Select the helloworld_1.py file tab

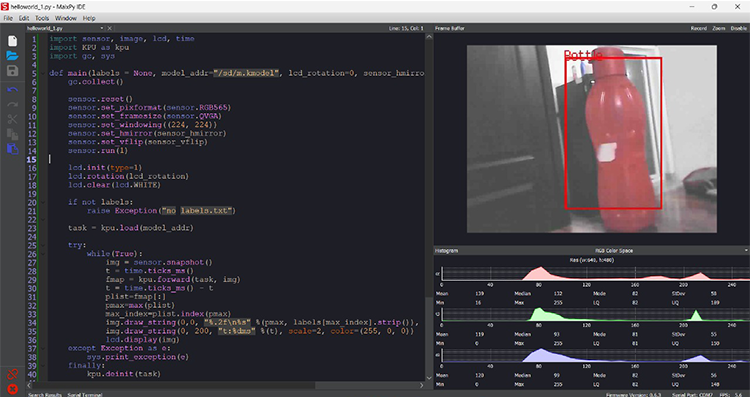click(x=45, y=29)
